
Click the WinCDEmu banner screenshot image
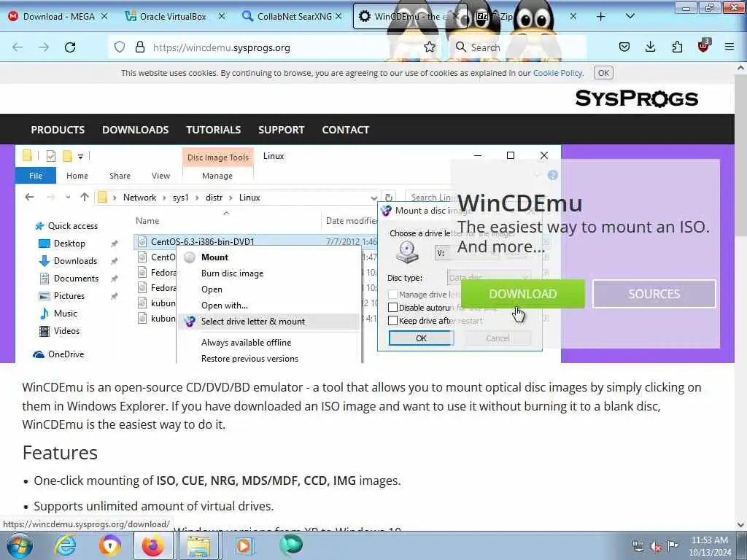[x=288, y=254]
